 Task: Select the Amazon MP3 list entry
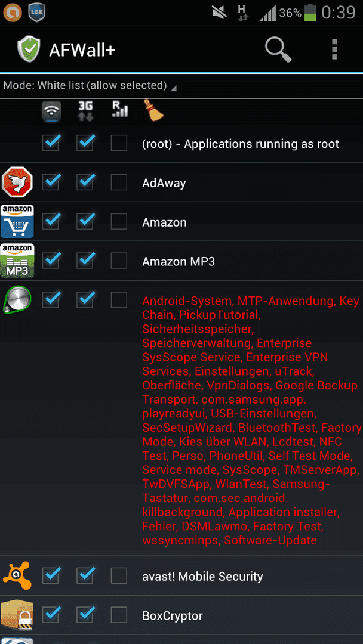(x=181, y=261)
